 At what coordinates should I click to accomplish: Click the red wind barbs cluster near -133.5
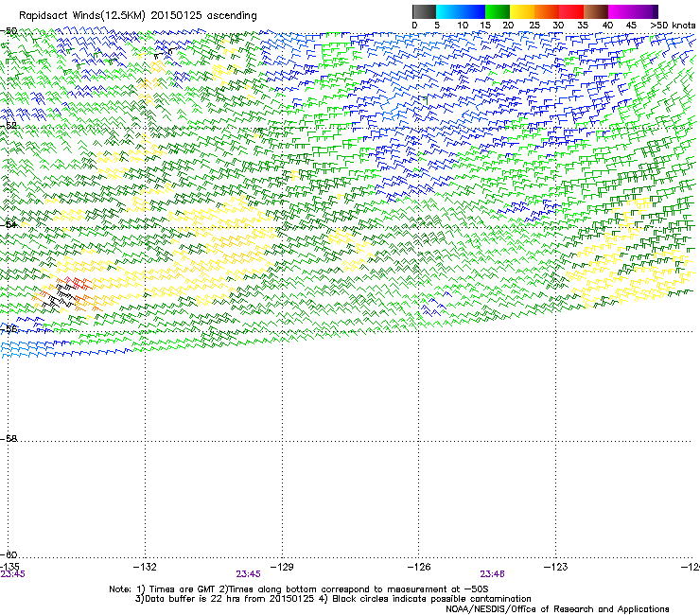point(79,284)
